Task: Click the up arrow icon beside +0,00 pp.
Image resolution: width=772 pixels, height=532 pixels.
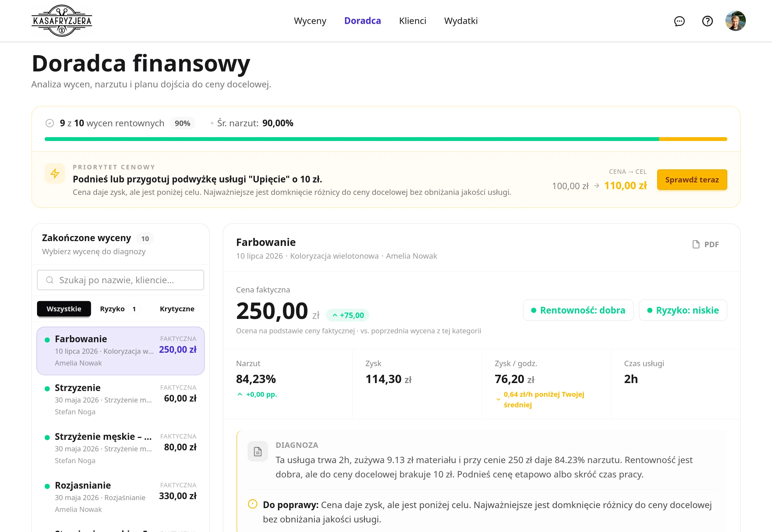Action: coord(240,394)
